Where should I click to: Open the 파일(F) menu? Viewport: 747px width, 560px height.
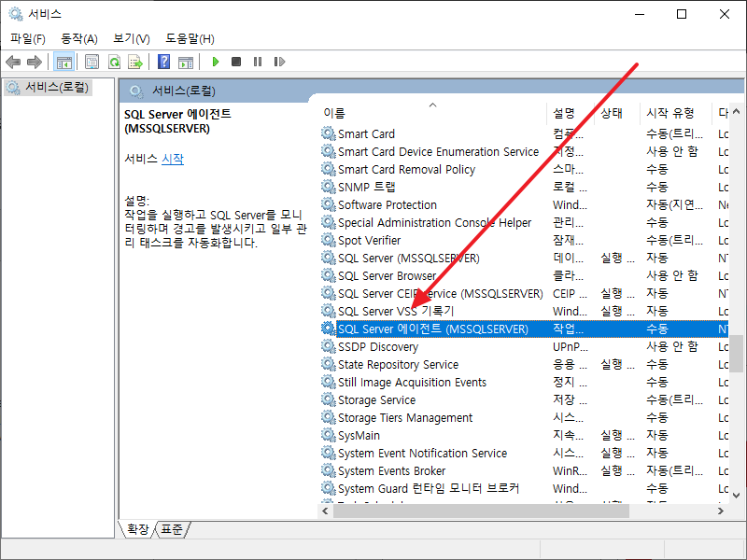tap(28, 38)
